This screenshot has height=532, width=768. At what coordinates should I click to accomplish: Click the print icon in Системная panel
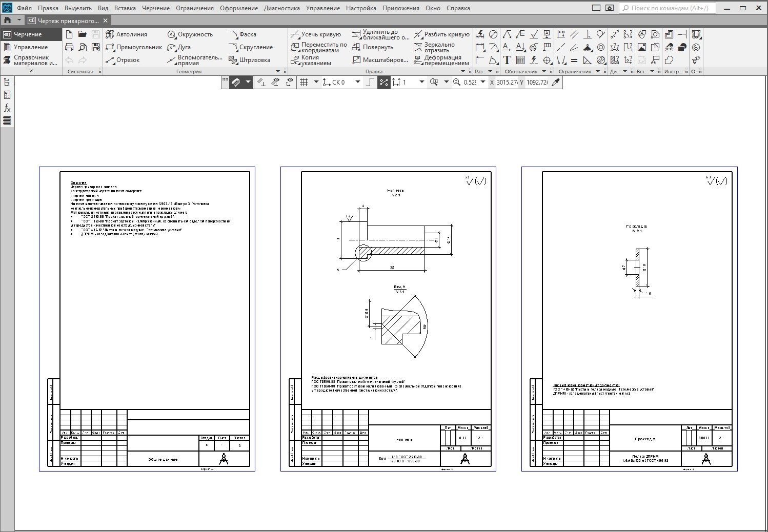[x=69, y=47]
